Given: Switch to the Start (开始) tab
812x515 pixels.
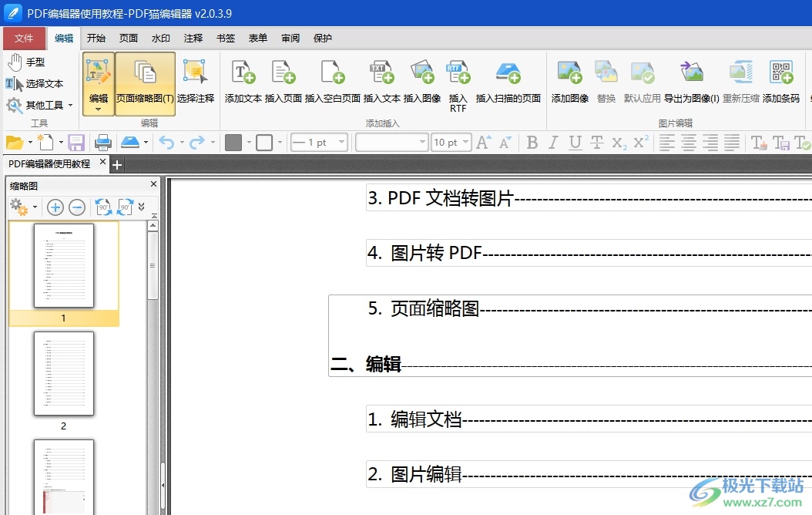Looking at the screenshot, I should 96,39.
